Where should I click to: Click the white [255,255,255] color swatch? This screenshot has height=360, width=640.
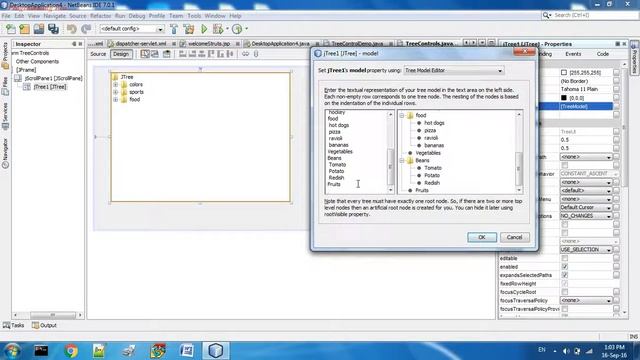(564, 73)
